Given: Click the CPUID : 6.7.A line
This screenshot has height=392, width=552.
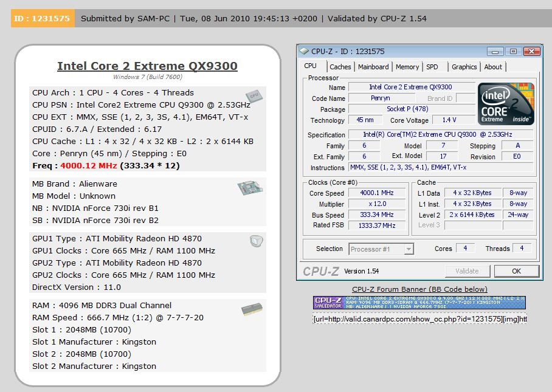Looking at the screenshot, I should tap(97, 129).
